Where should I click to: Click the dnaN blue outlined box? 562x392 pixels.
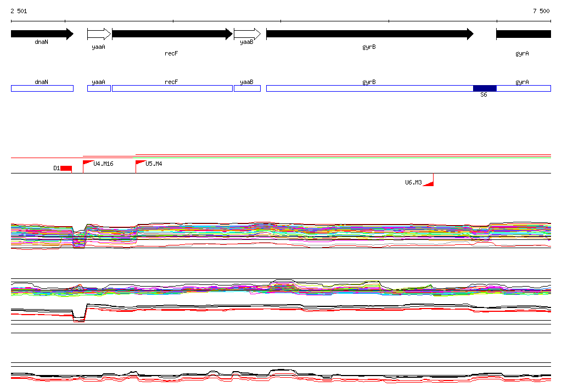pos(42,88)
